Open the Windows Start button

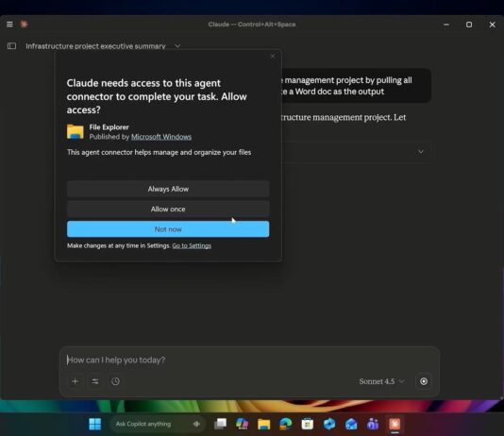(94, 424)
